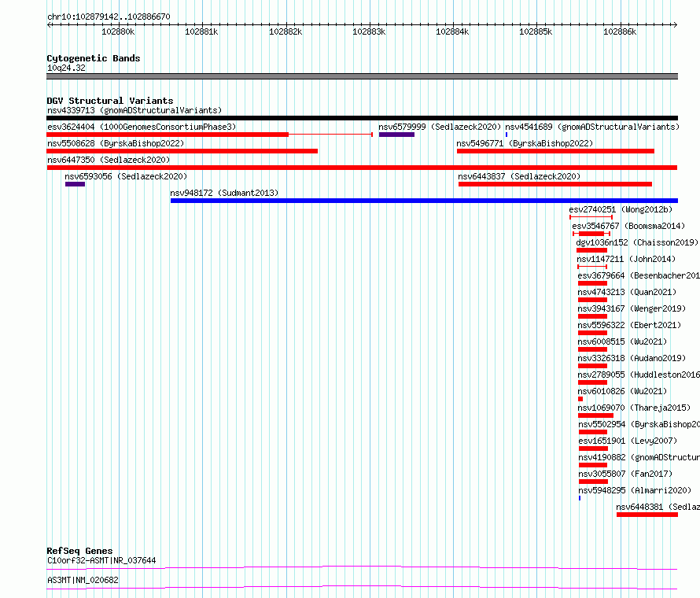The width and height of the screenshot is (700, 598).
Task: Select the esv2740251 Wong2012b label
Action: 621,209
